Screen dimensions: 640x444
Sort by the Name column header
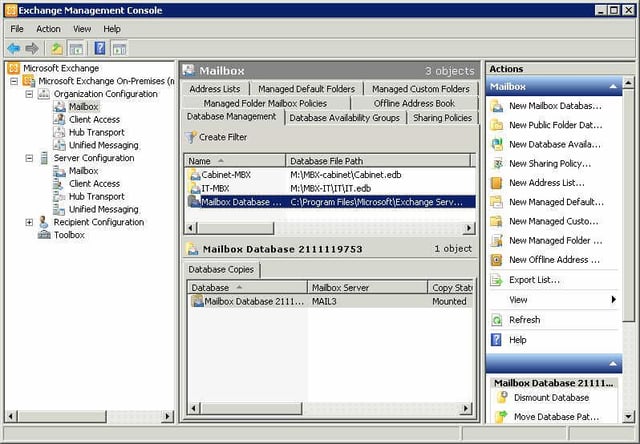click(x=235, y=161)
